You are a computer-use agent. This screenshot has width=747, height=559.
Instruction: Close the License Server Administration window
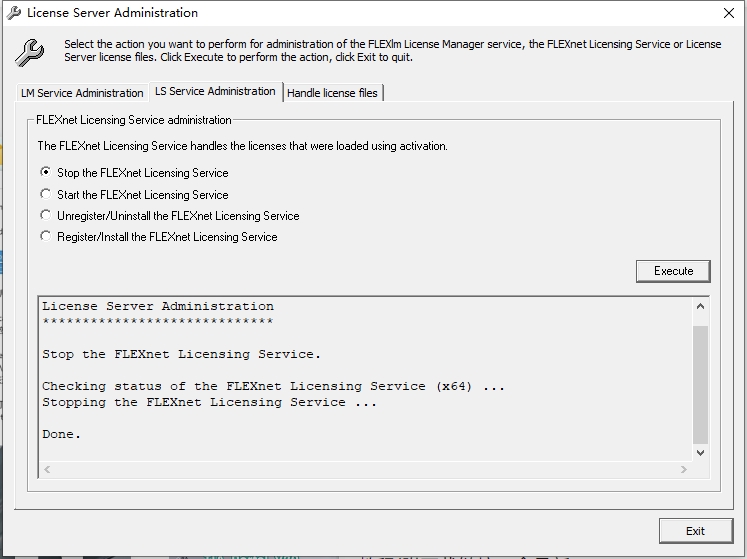coord(728,13)
